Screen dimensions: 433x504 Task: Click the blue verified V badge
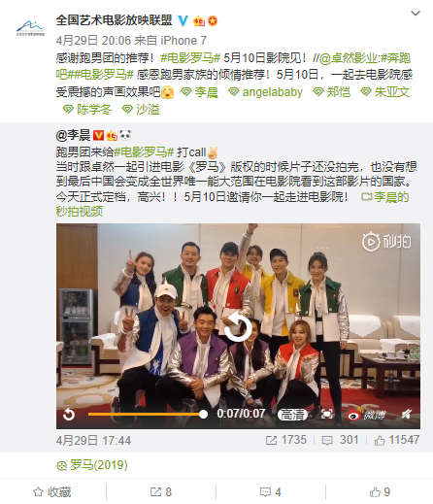(183, 21)
